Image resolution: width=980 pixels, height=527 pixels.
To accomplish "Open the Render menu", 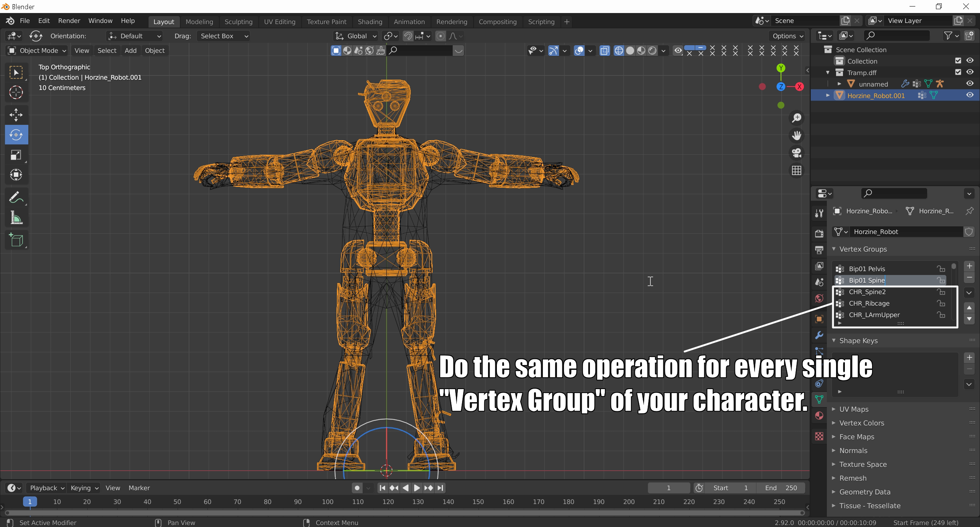I will [x=69, y=21].
